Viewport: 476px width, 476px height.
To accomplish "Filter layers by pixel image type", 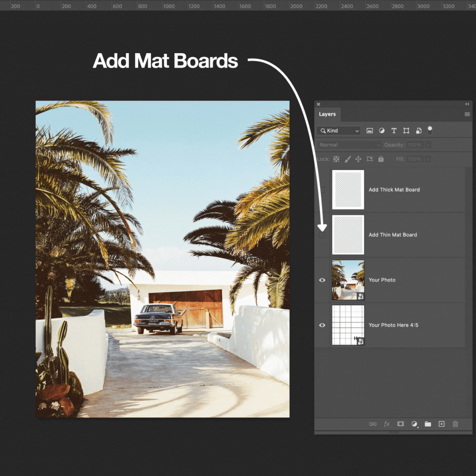I will point(370,131).
